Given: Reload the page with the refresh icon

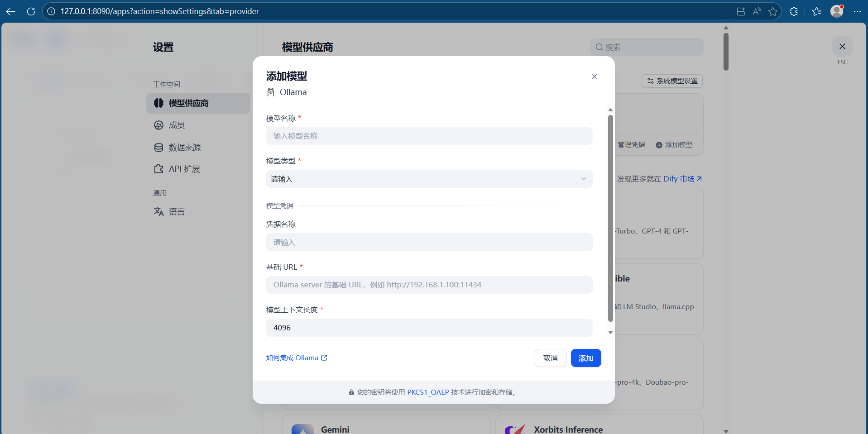Looking at the screenshot, I should [x=31, y=11].
